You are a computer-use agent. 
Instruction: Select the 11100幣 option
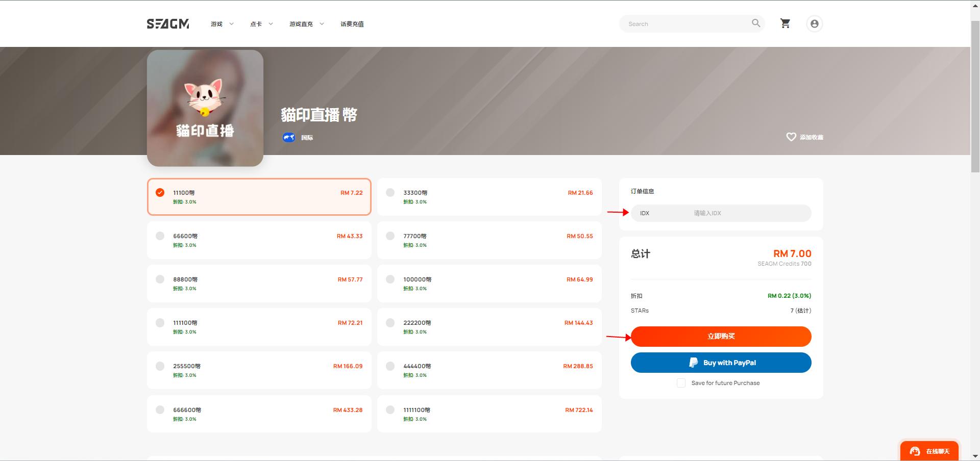(x=259, y=197)
